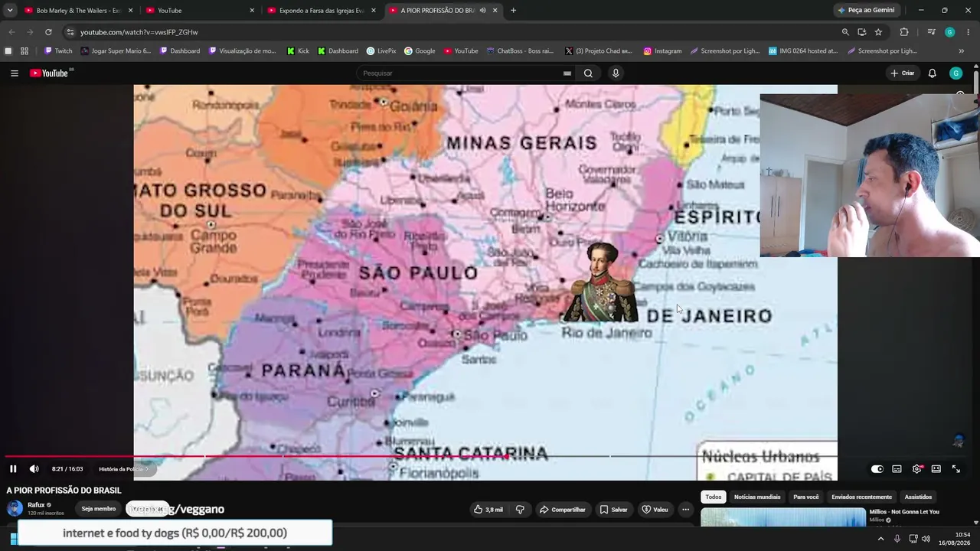This screenshot has height=551, width=980.
Task: Bookmark this page with star icon
Action: pos(878,32)
